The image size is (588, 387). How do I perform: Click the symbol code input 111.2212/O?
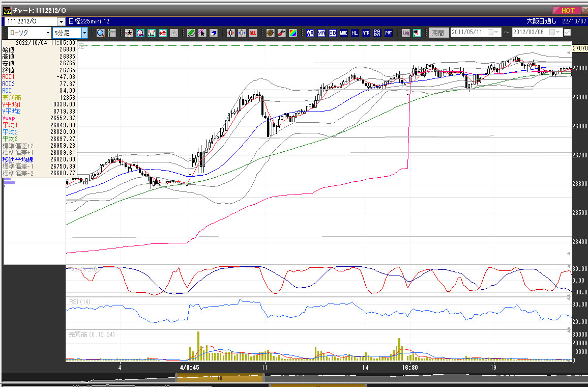pos(32,21)
